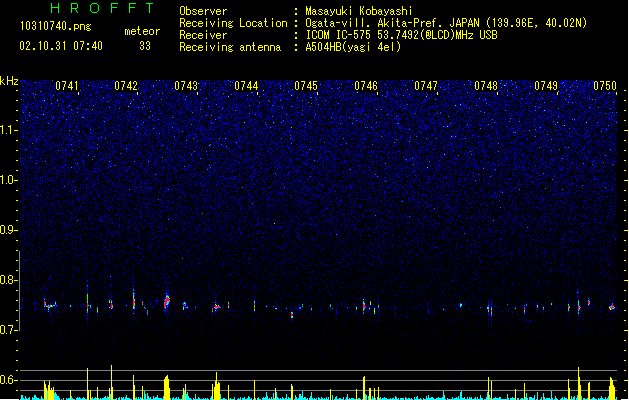Click the 0.6 kHz axis label

tap(8, 380)
